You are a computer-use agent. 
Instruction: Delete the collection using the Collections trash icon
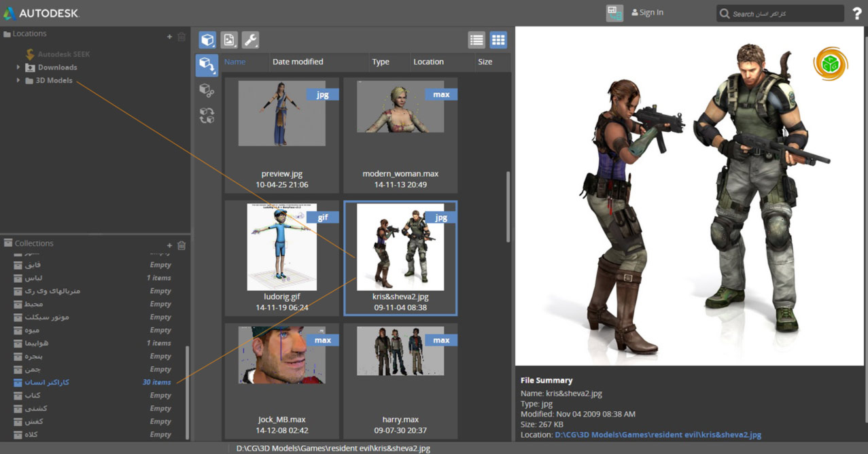[x=181, y=245]
